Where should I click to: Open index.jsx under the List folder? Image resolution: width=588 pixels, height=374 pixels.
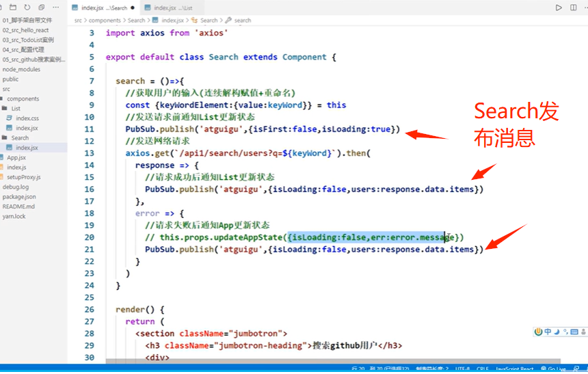coord(27,128)
